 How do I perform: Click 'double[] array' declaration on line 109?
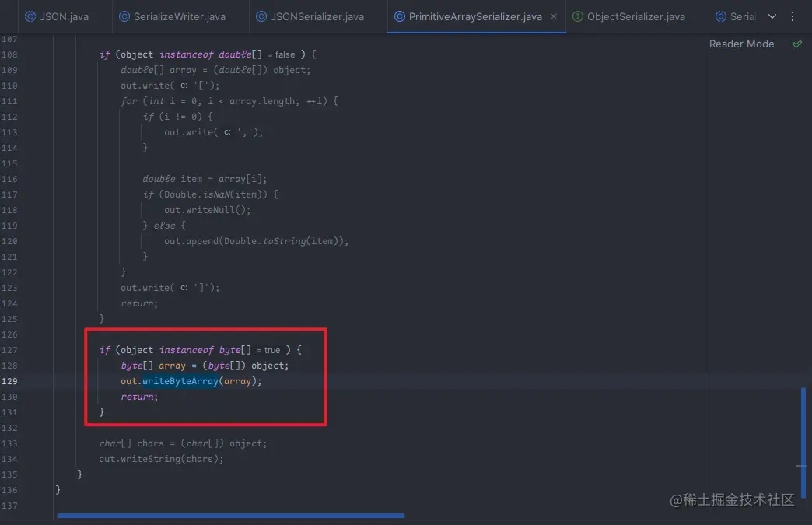(x=159, y=70)
